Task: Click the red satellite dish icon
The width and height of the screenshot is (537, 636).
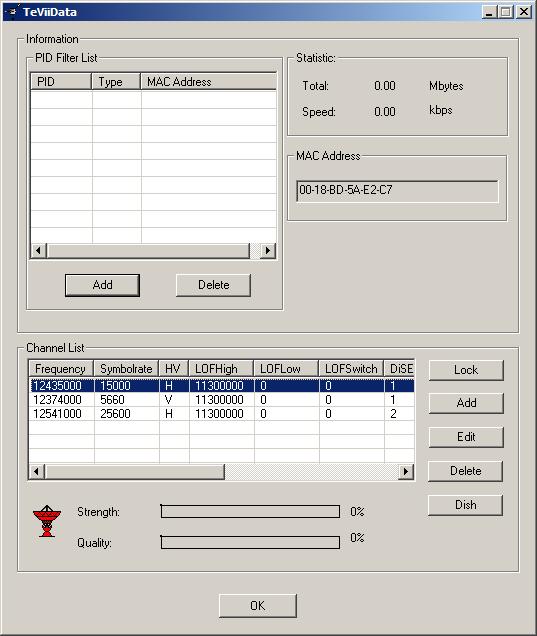Action: [x=47, y=521]
